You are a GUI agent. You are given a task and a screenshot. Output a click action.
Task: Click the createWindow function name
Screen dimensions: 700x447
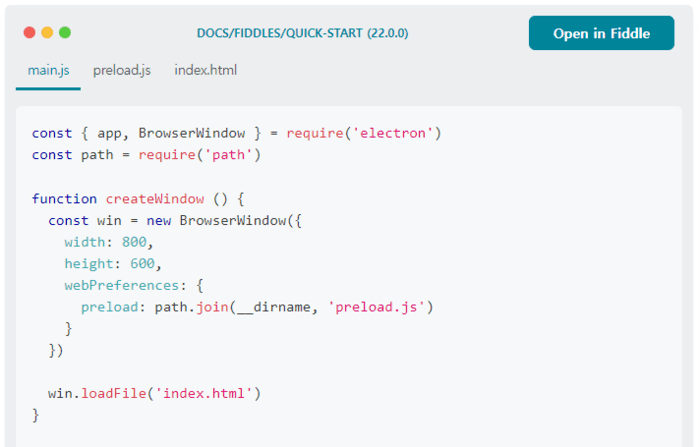point(155,199)
